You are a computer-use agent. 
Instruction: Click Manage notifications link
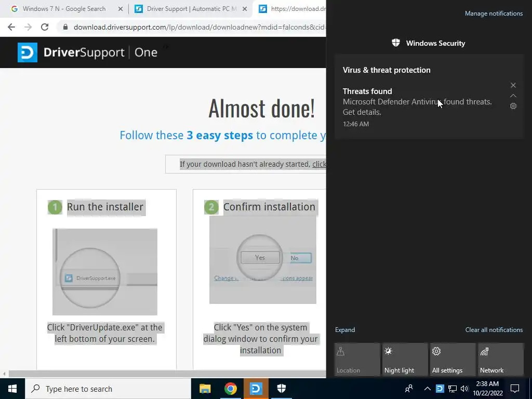click(494, 14)
